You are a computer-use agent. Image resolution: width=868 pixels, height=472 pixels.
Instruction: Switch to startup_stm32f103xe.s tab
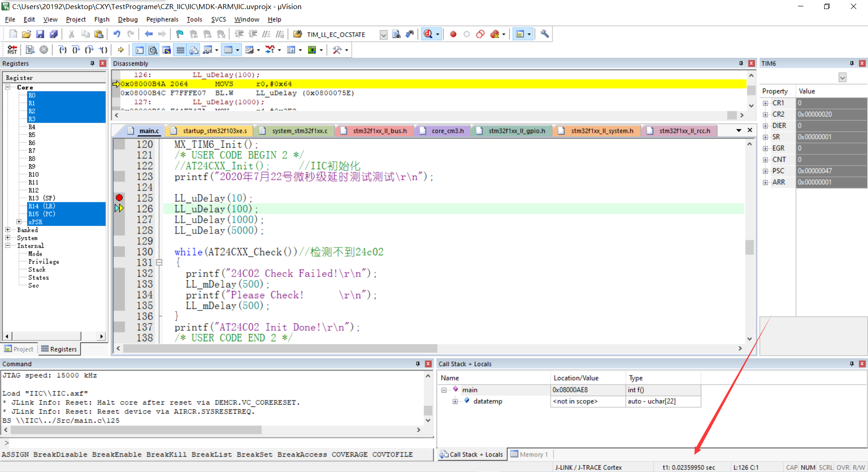pyautogui.click(x=210, y=131)
